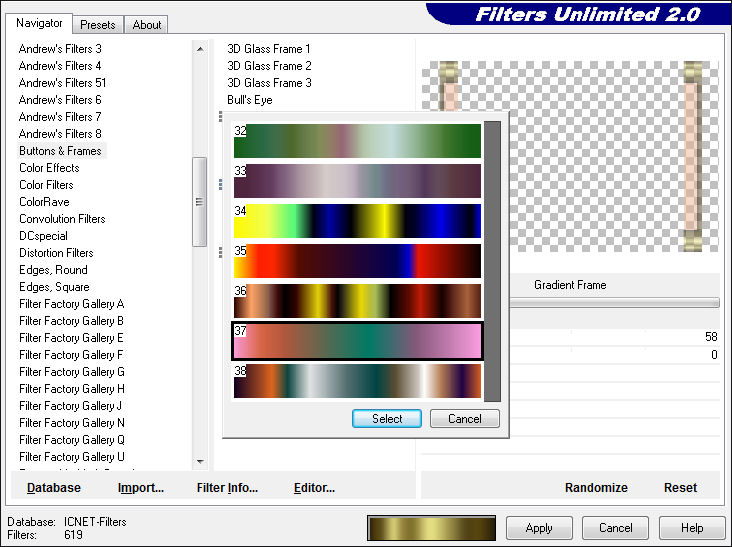
Task: Click the scroll down arrow of category list
Action: click(x=200, y=462)
